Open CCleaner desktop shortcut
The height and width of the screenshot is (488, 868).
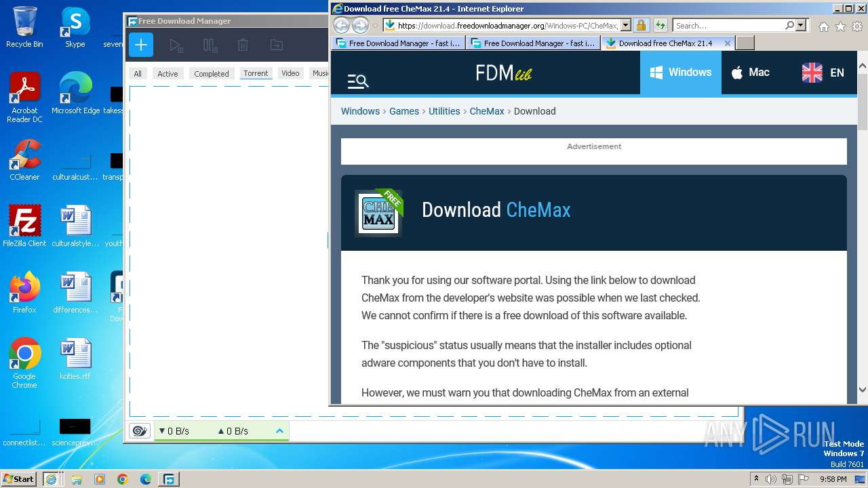(x=24, y=160)
